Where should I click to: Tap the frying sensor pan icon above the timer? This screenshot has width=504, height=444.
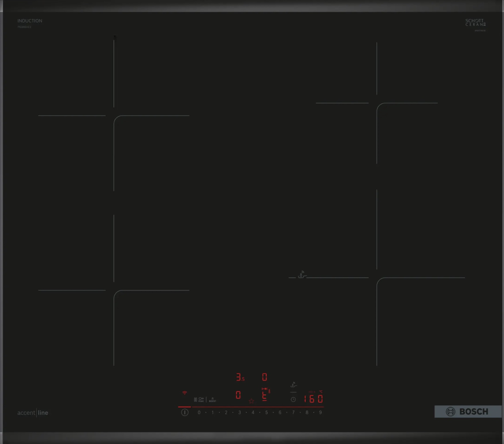(293, 385)
